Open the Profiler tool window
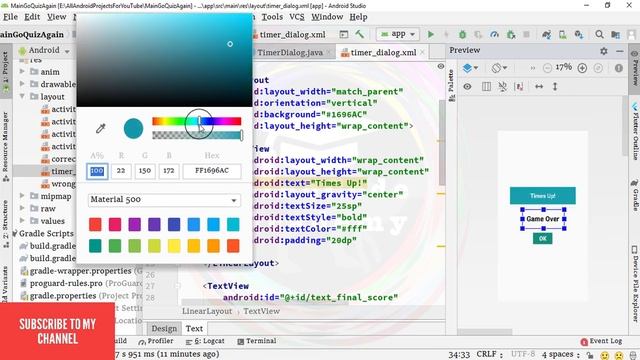 click(156, 341)
